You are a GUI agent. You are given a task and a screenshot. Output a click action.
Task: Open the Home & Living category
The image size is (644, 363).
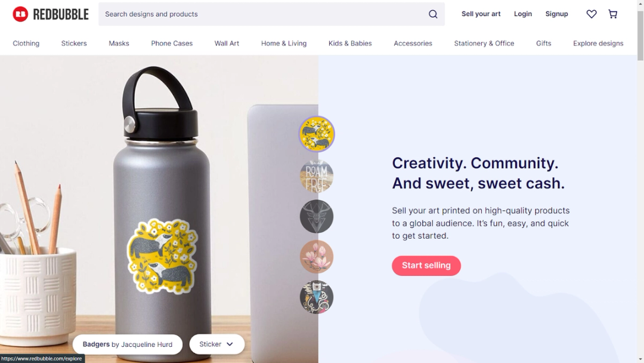coord(284,43)
